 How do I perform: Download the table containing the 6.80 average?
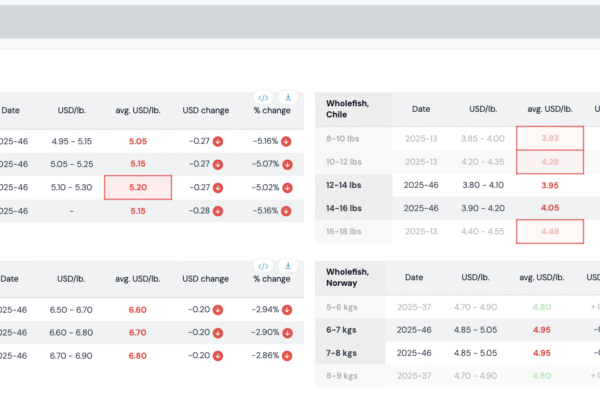click(x=288, y=266)
